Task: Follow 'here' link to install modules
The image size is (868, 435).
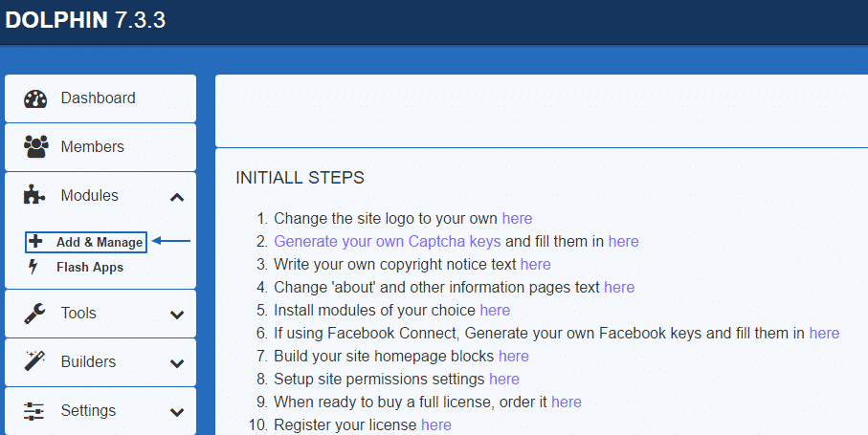Action: [495, 310]
